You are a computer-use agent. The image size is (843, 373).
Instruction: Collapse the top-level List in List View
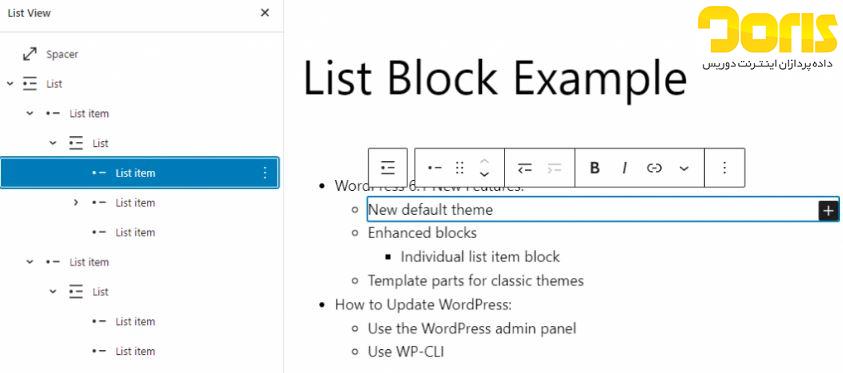tap(9, 84)
